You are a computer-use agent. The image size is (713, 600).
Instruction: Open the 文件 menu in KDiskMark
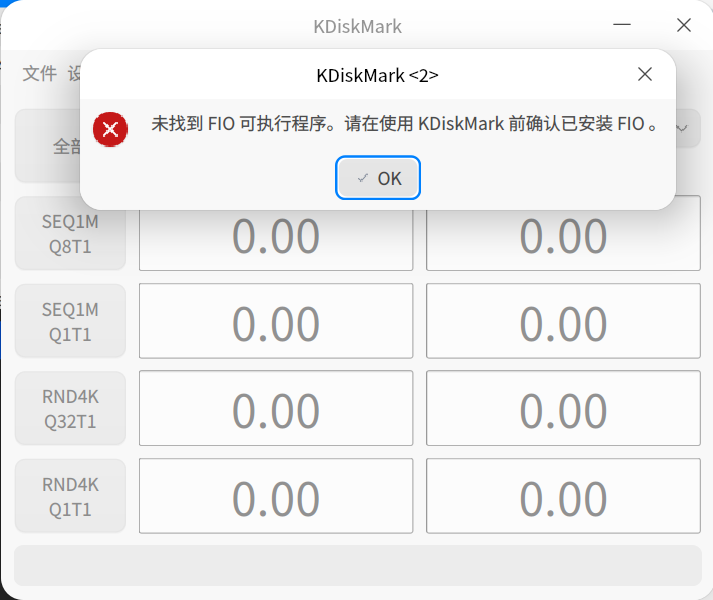pyautogui.click(x=40, y=73)
